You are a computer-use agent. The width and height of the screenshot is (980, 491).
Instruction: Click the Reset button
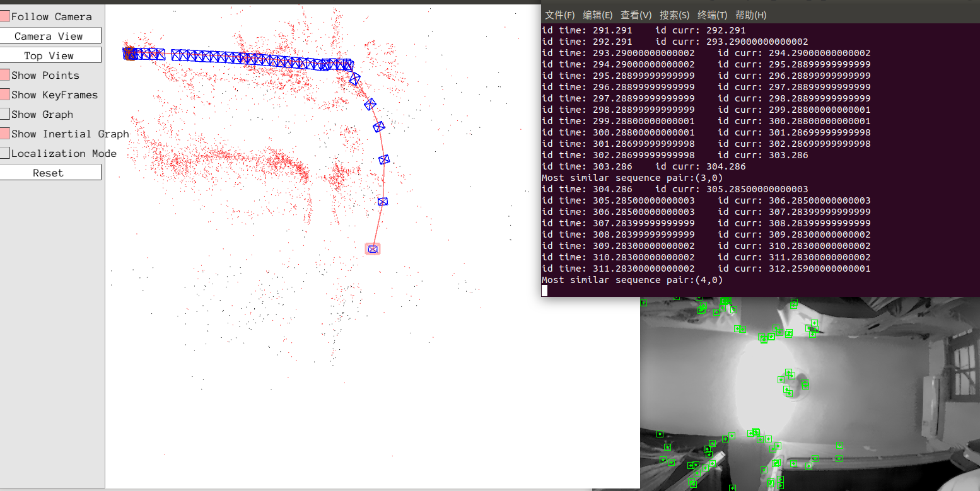[x=50, y=171]
